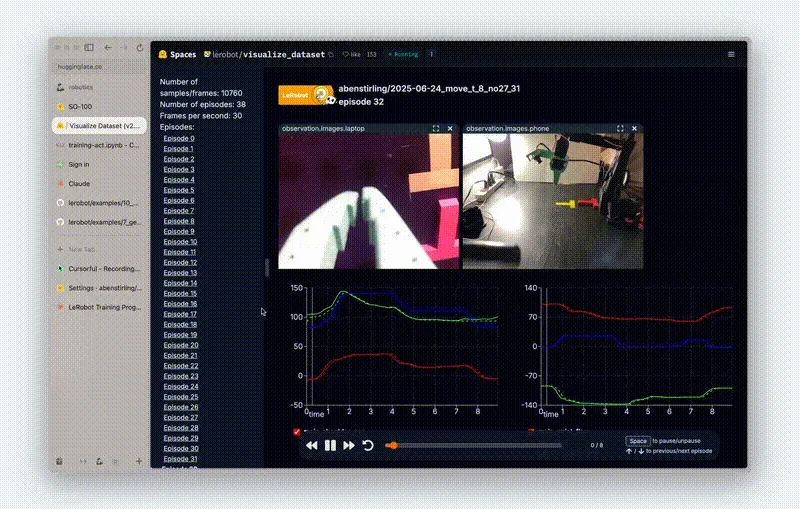Screen dimensions: 800x509
Task: Maximize the observation.images.phone video
Action: pos(620,129)
